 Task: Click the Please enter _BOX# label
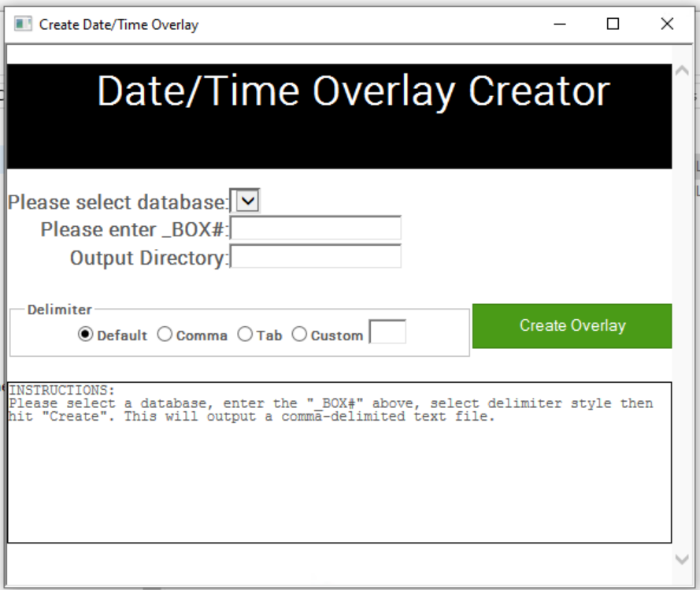click(134, 228)
